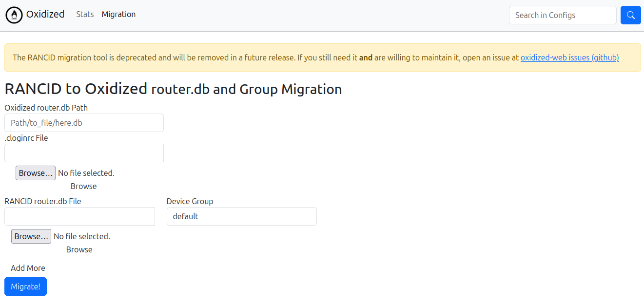Open the oxidized-web issues (github) link
This screenshot has width=644, height=305.
(x=570, y=57)
